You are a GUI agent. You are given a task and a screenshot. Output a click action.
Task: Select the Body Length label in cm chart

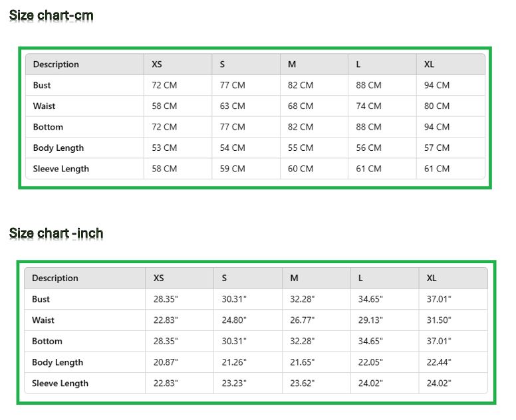click(x=59, y=148)
